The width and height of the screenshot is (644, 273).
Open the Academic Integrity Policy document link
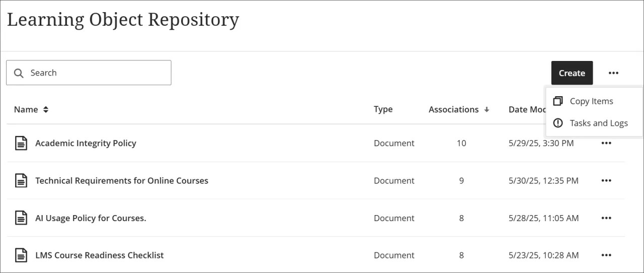pyautogui.click(x=86, y=144)
